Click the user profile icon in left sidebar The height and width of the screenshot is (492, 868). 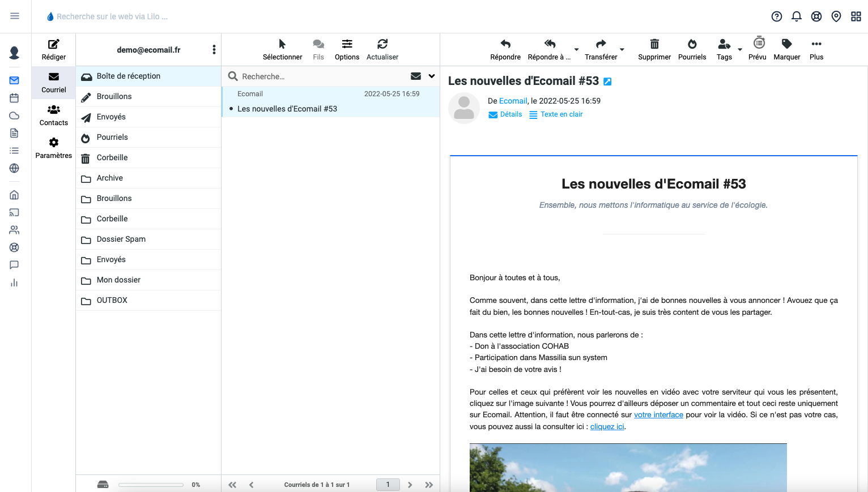(x=15, y=53)
